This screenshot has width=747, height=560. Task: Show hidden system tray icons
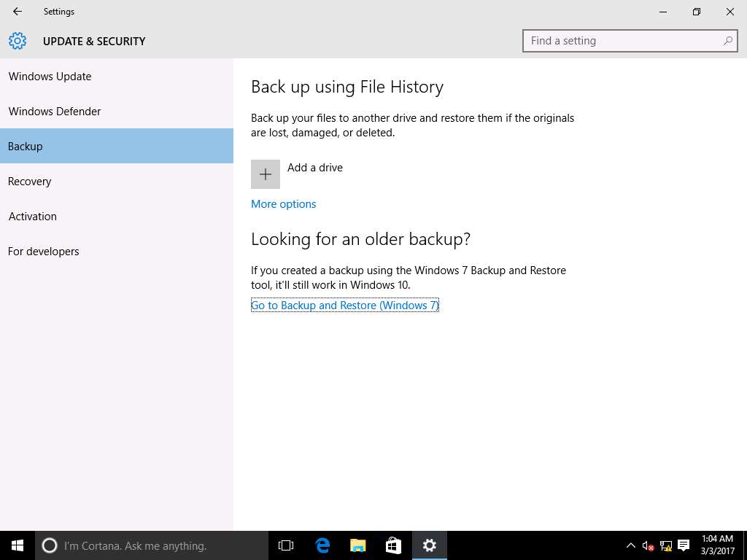[630, 545]
